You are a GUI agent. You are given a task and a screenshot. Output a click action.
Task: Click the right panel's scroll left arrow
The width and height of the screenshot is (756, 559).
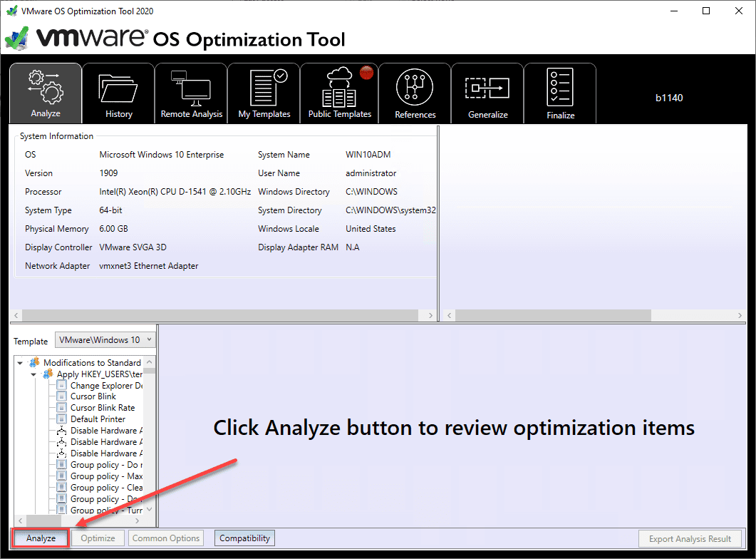coord(449,315)
